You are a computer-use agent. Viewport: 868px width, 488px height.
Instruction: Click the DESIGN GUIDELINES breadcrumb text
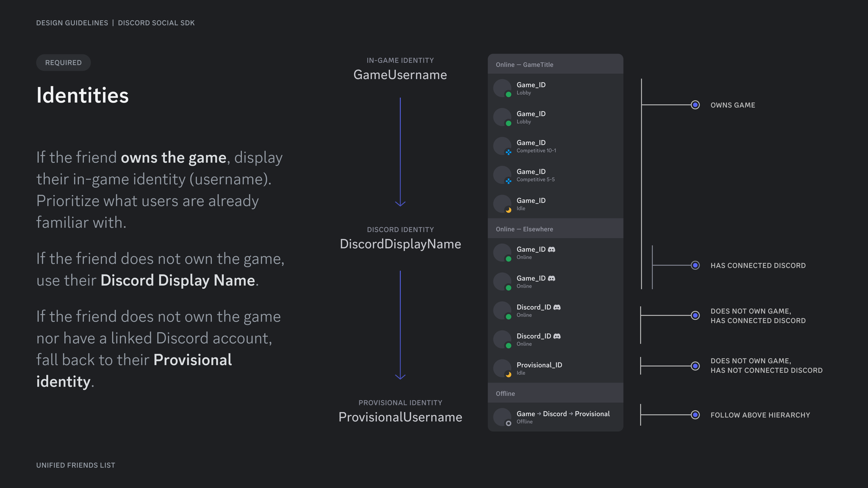pyautogui.click(x=72, y=23)
